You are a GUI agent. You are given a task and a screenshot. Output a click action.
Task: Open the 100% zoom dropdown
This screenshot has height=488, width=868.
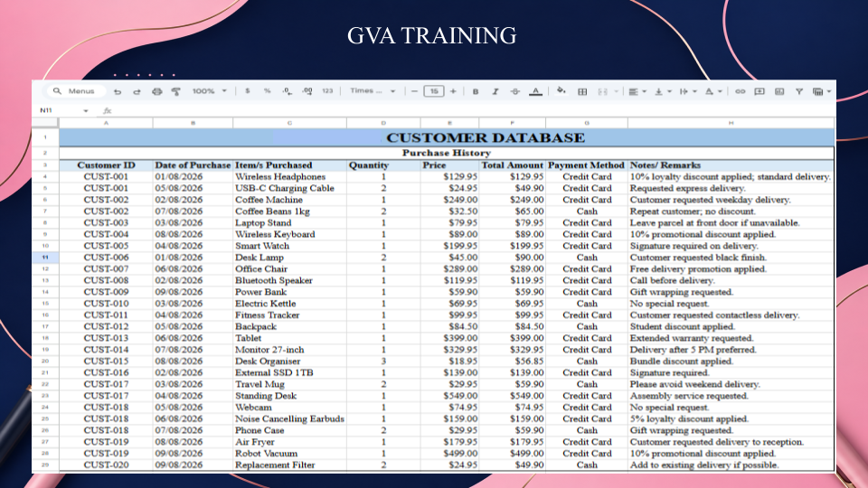pyautogui.click(x=209, y=91)
